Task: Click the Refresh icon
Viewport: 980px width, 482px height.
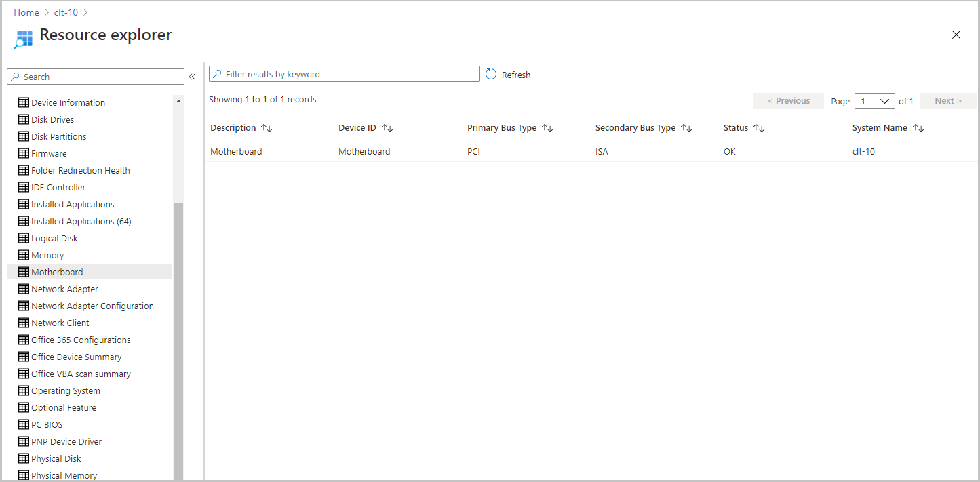Action: [492, 75]
